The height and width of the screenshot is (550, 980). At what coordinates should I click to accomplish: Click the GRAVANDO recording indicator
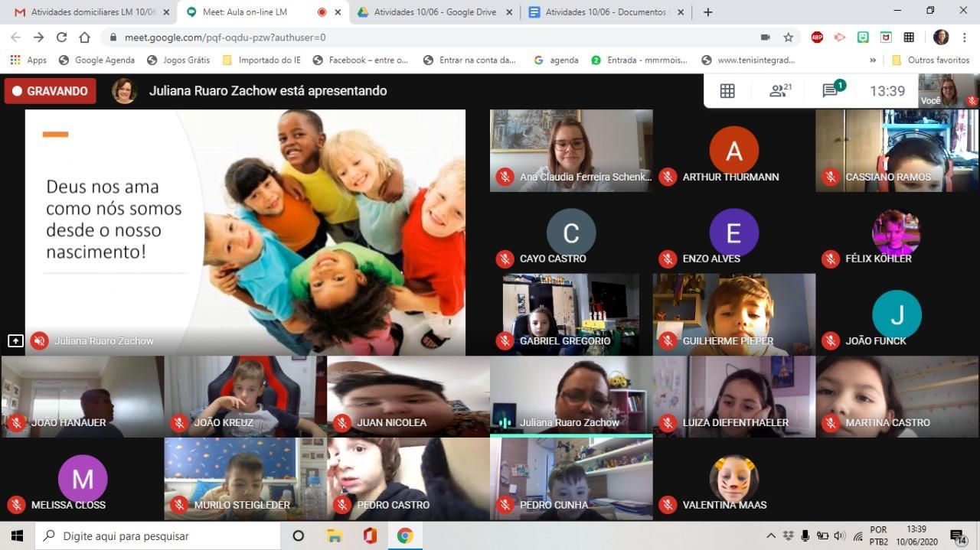coord(51,91)
